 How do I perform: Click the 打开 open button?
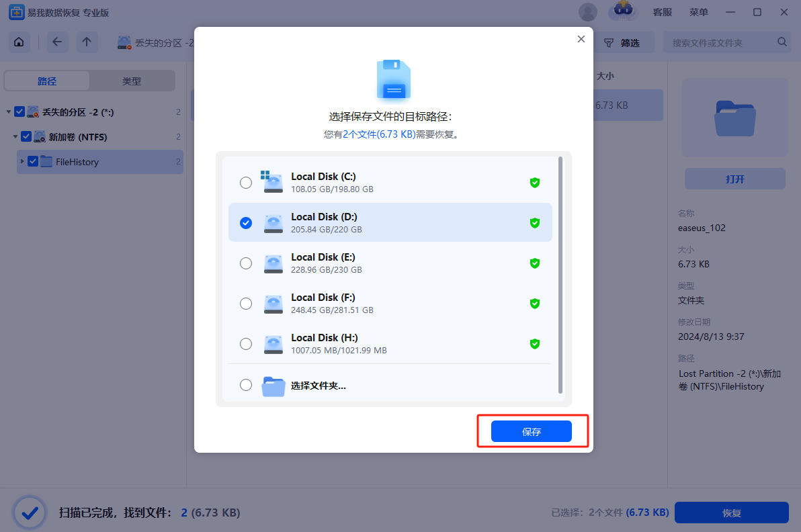(x=734, y=179)
